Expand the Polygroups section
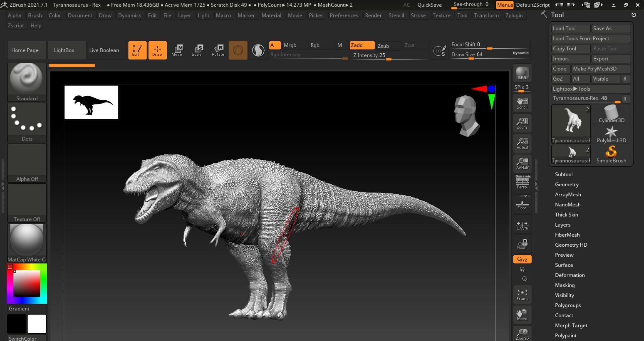 point(568,305)
